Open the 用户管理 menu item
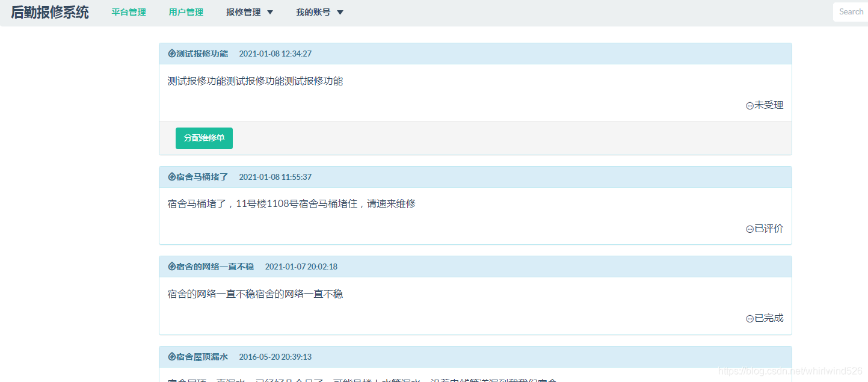This screenshot has width=868, height=382. click(x=186, y=12)
